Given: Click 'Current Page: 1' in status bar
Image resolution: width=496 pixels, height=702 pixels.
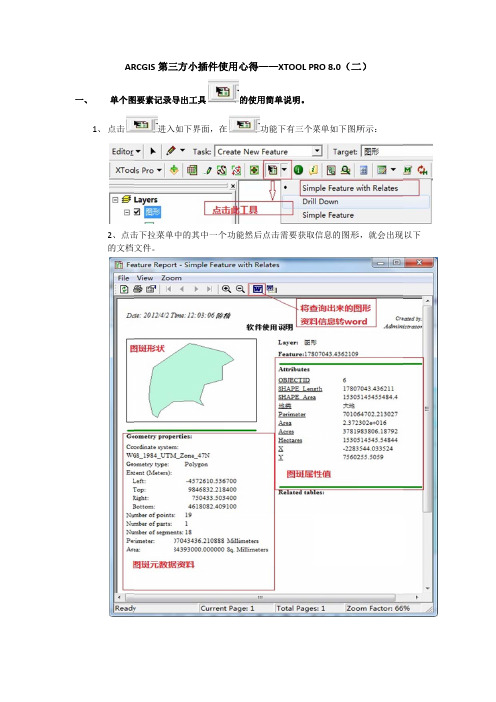Looking at the screenshot, I should pos(227,608).
